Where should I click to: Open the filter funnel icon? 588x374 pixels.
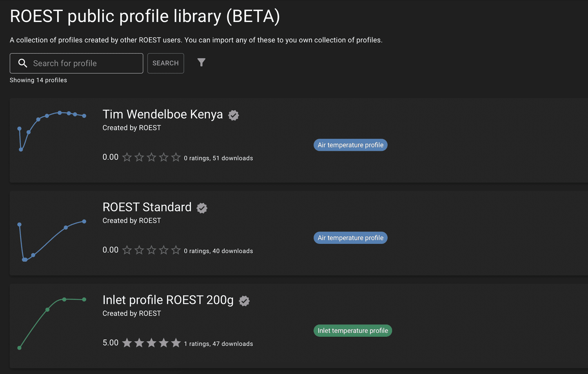pos(201,63)
